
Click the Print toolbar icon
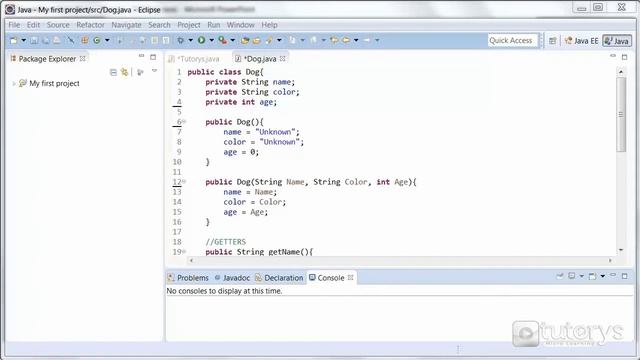57,40
